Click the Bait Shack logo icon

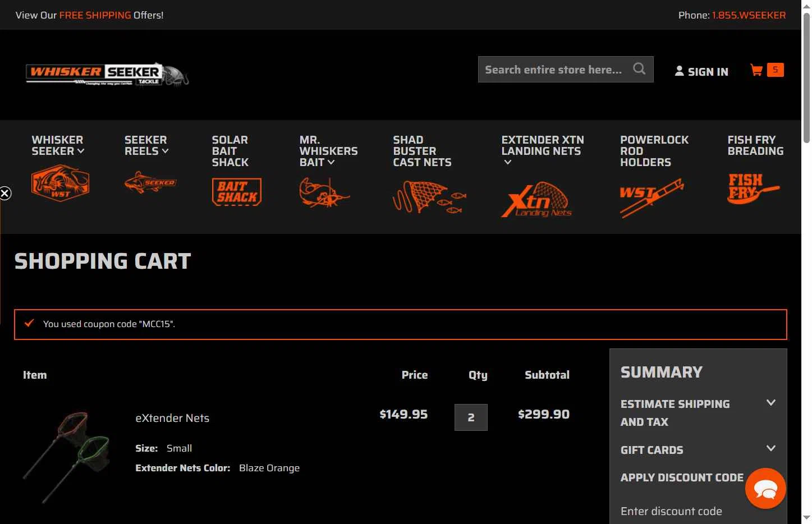[x=237, y=192]
